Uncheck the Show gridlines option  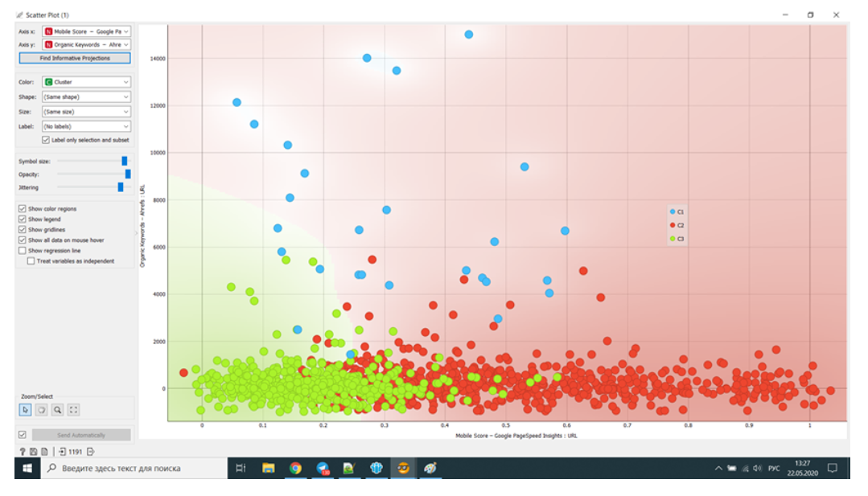pyautogui.click(x=23, y=230)
